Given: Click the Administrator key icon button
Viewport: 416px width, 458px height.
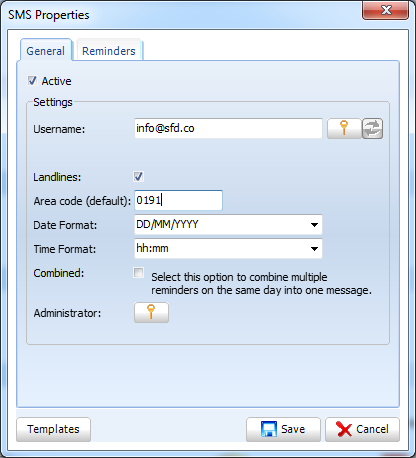Looking at the screenshot, I should pos(151,312).
